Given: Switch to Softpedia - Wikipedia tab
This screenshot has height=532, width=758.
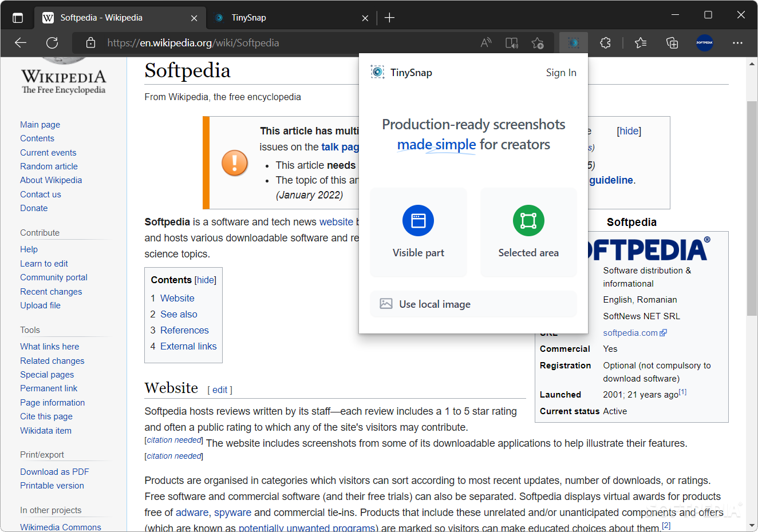Looking at the screenshot, I should [120, 18].
